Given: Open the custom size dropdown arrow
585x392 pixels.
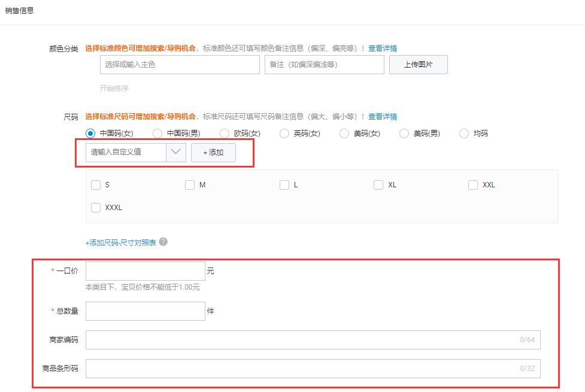Looking at the screenshot, I should tap(175, 153).
